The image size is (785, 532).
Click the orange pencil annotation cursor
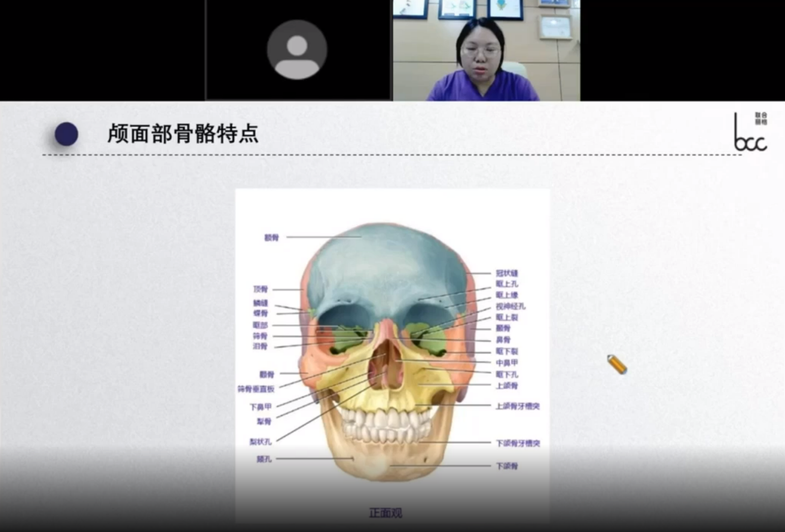(617, 364)
